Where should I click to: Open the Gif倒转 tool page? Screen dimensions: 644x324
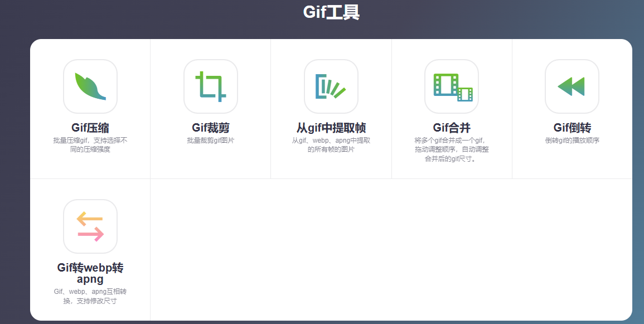coord(572,127)
